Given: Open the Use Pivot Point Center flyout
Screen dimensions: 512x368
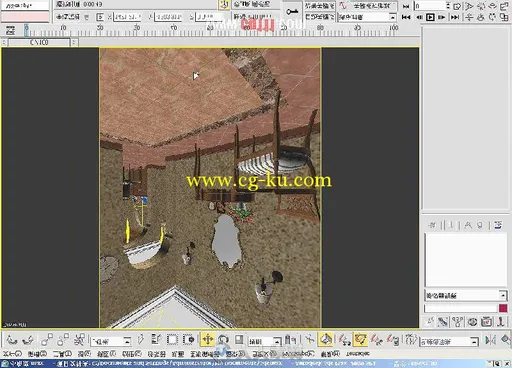Looking at the screenshot, I should 291,340.
